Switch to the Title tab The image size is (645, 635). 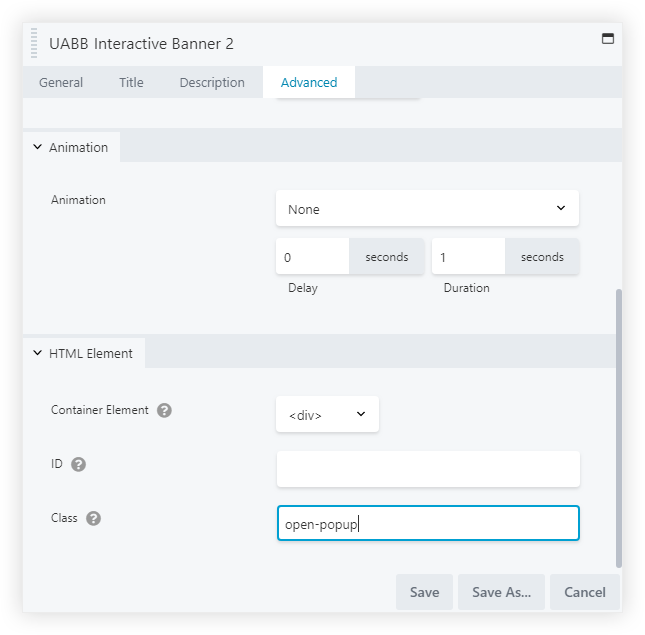point(131,83)
